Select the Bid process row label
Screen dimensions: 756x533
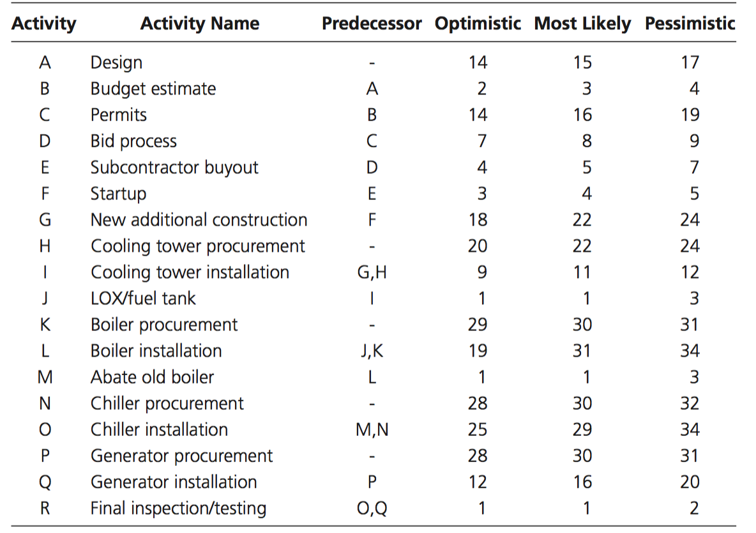pyautogui.click(x=133, y=141)
